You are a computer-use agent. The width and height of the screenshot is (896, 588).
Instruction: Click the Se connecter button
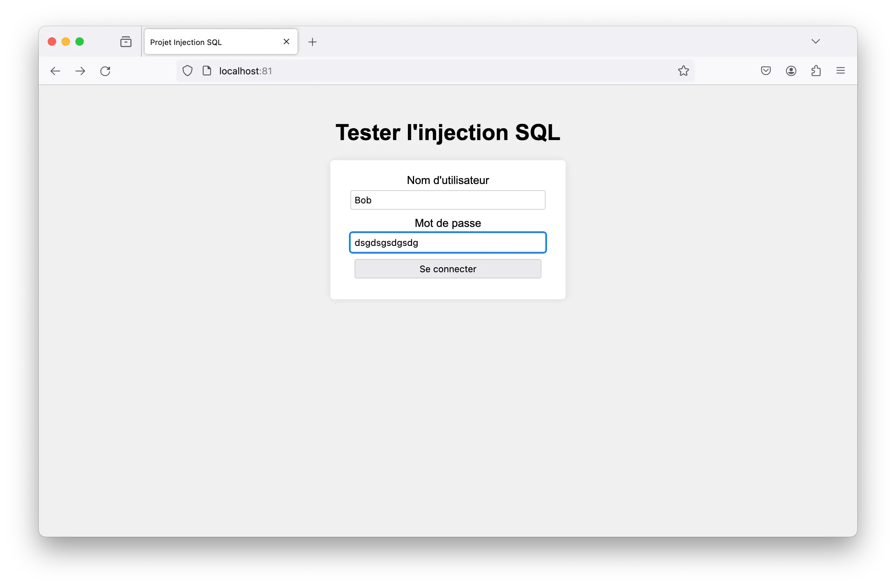coord(448,269)
